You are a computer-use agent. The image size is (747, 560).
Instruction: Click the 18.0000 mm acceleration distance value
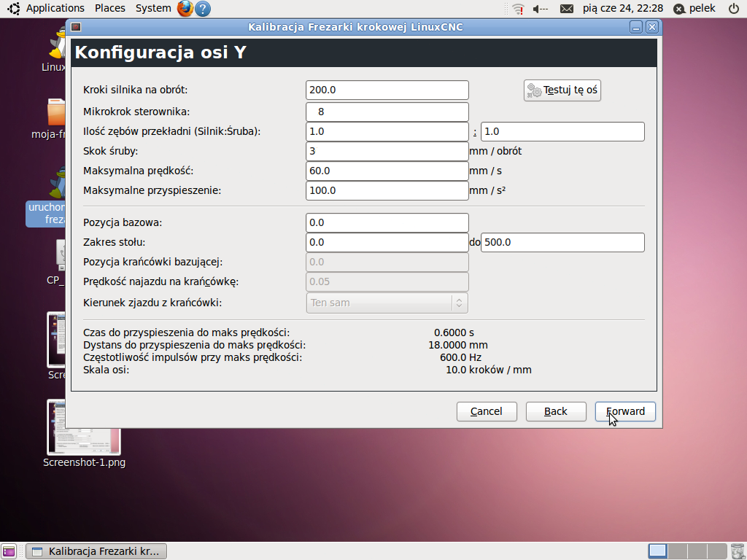(x=458, y=345)
